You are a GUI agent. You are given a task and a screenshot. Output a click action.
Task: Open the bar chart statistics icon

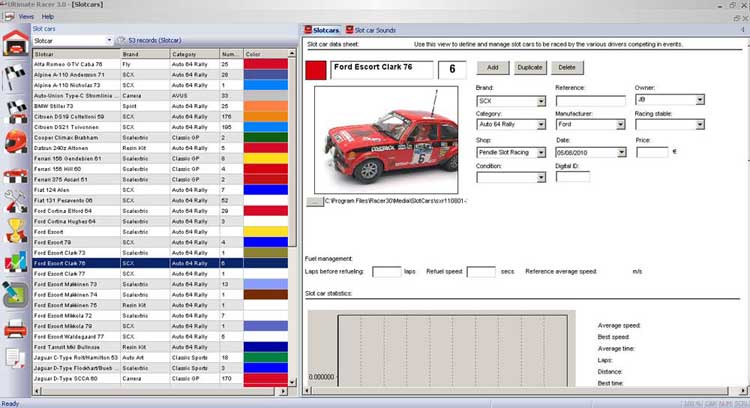point(15,263)
